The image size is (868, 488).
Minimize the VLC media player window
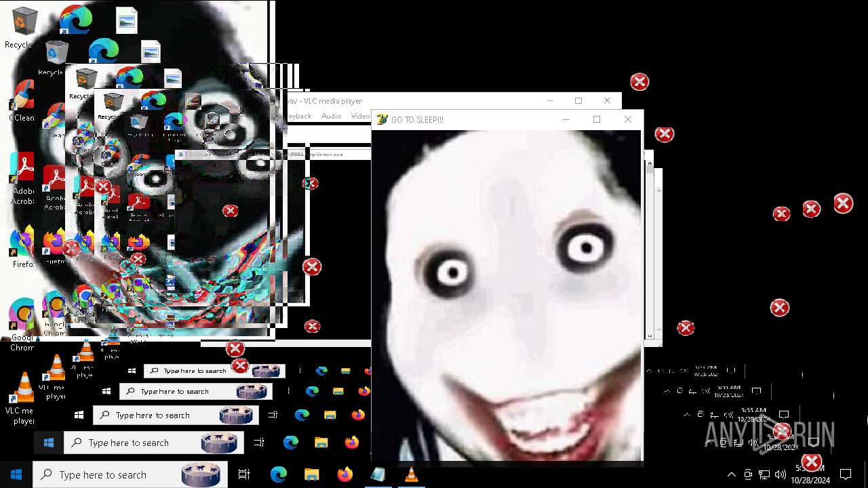(549, 101)
